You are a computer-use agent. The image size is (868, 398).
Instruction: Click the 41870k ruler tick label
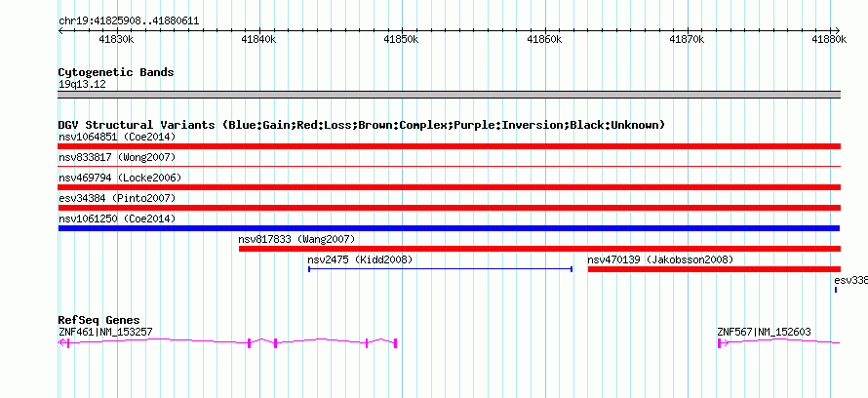click(x=687, y=39)
